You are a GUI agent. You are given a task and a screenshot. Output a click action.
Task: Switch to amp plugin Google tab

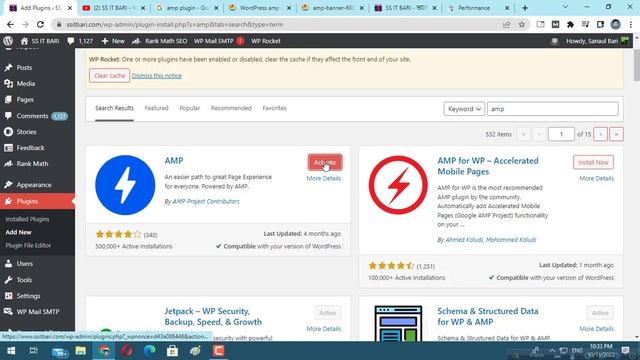(x=187, y=8)
